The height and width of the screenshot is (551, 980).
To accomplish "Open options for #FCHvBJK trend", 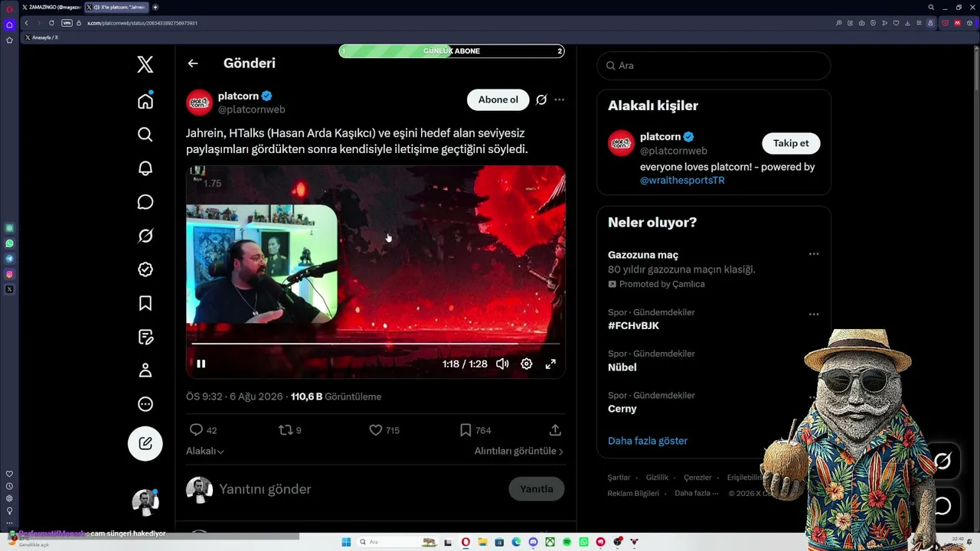I will point(814,314).
